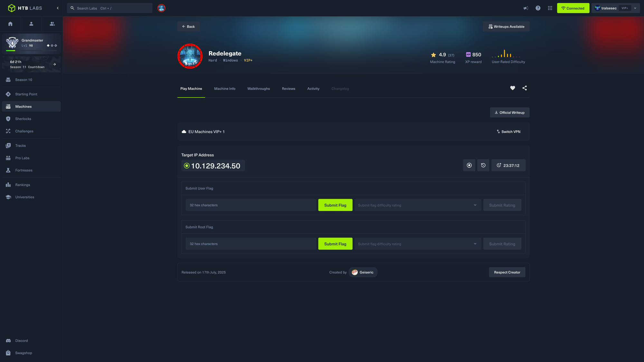Image resolution: width=644 pixels, height=362 pixels.
Task: Expand user flag difficulty rating dropdown
Action: (418, 205)
